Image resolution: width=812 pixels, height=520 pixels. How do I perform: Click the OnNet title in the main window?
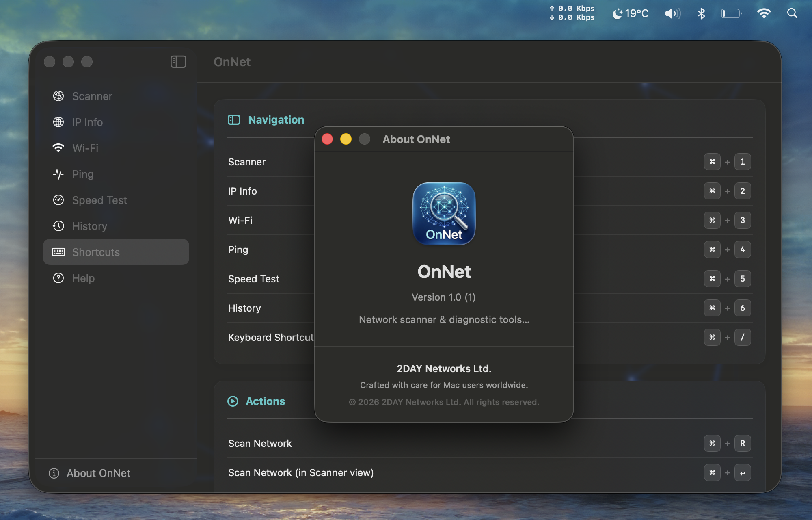tap(232, 62)
